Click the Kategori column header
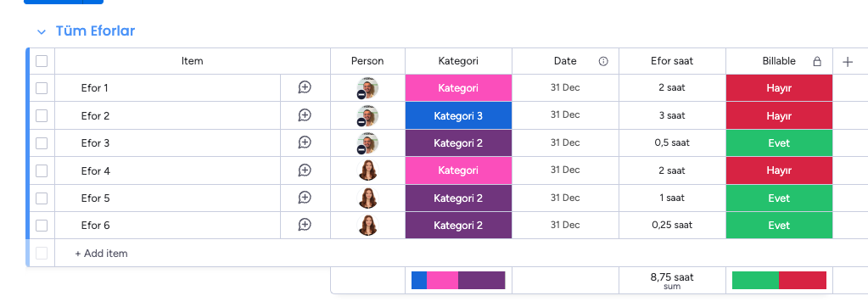 [x=458, y=61]
